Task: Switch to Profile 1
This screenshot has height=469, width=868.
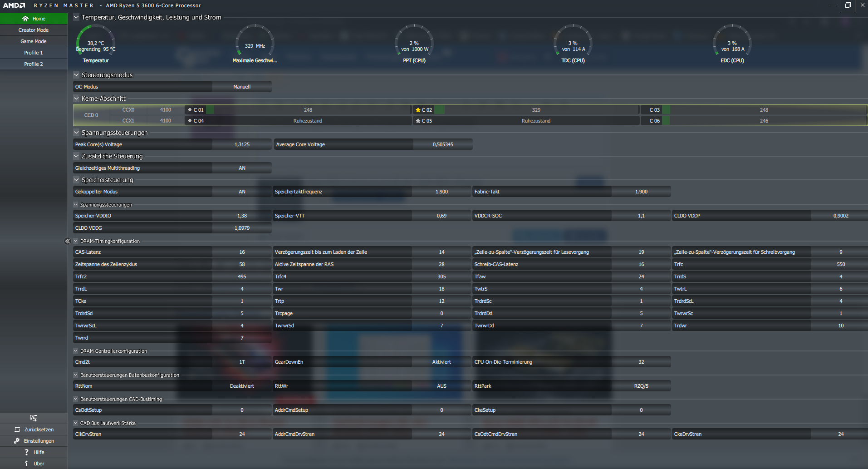Action: [34, 53]
